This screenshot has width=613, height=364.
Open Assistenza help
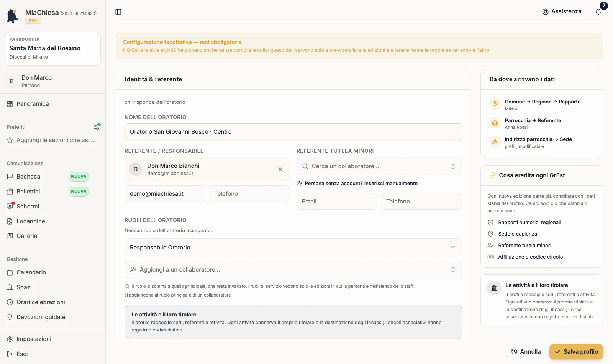click(562, 12)
